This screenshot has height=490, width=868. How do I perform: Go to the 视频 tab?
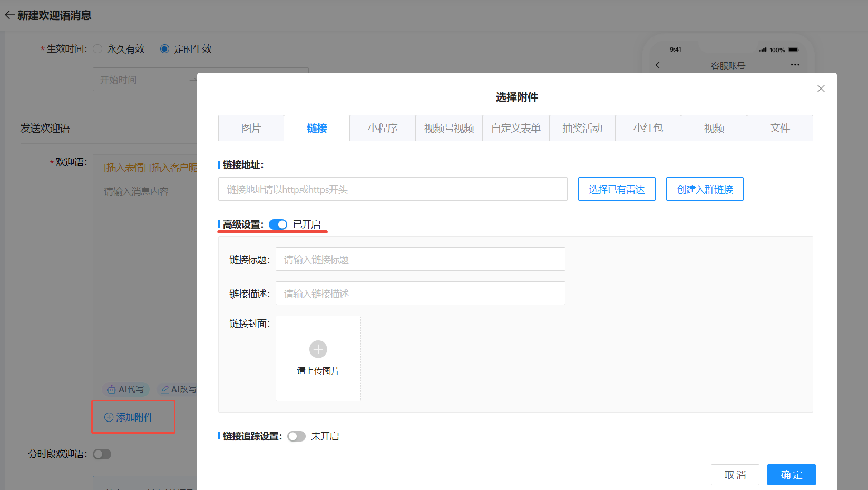[714, 128]
